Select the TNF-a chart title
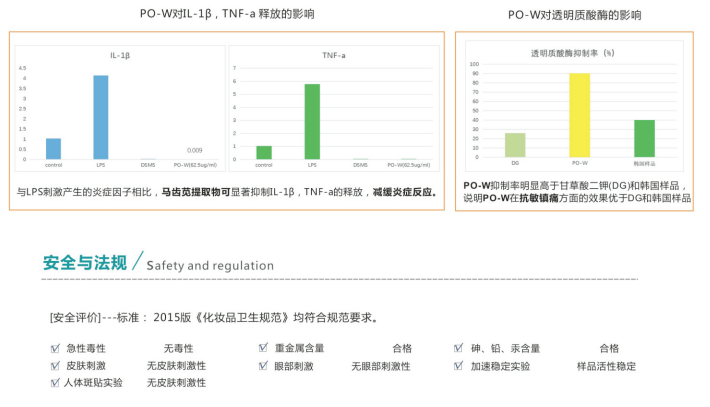710x407 pixels. point(334,56)
